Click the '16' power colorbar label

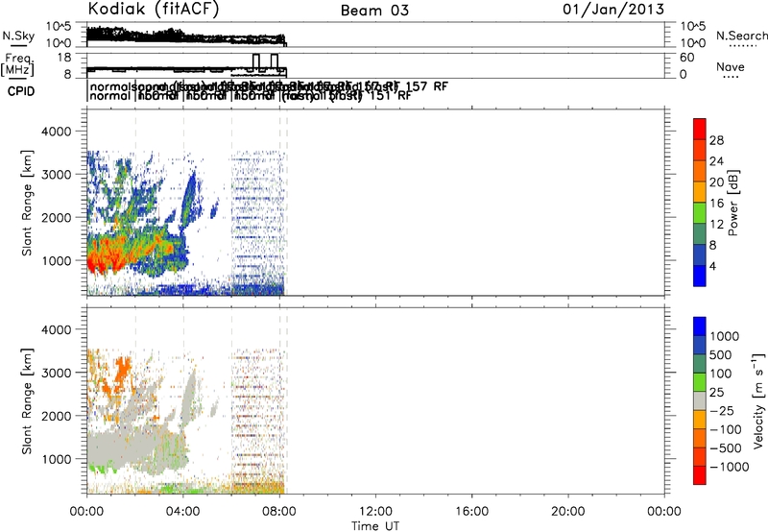tap(716, 204)
